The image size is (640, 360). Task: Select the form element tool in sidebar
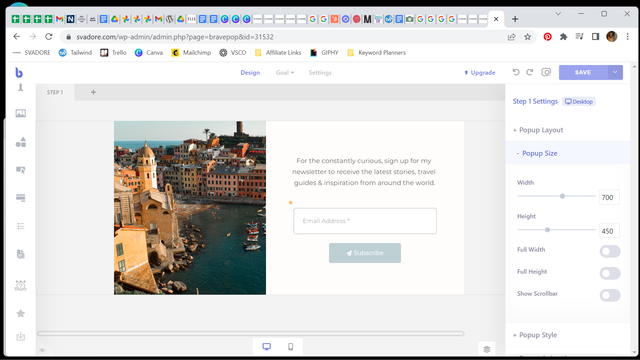tap(20, 198)
